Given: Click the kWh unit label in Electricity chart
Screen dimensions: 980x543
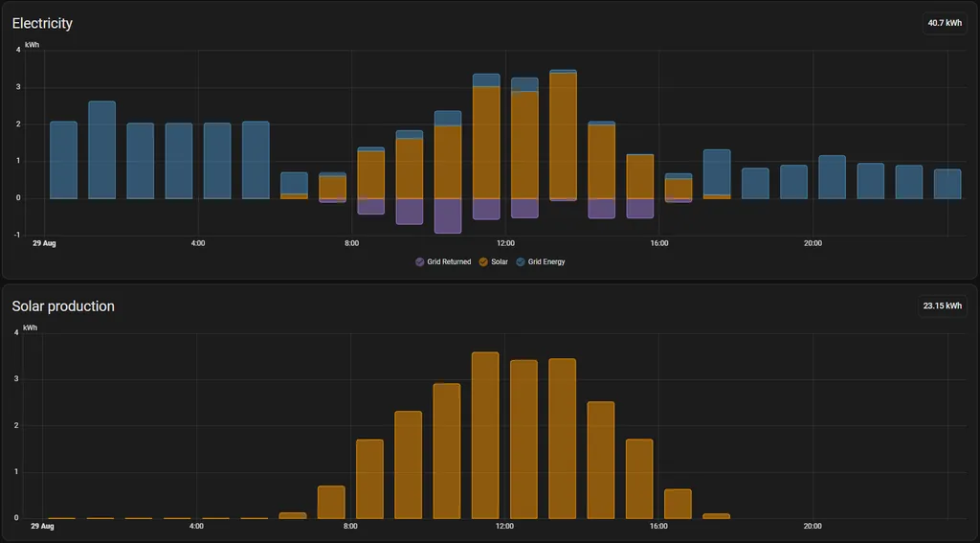Looking at the screenshot, I should (32, 45).
